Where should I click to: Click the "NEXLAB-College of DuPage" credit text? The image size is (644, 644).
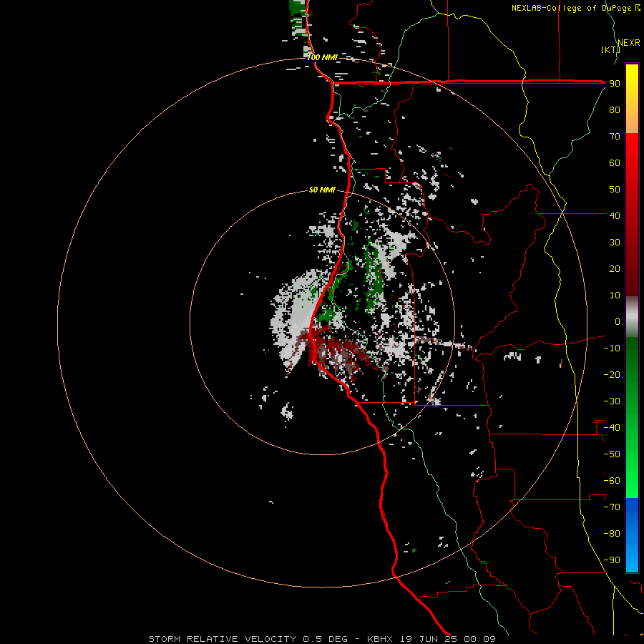coord(572,8)
